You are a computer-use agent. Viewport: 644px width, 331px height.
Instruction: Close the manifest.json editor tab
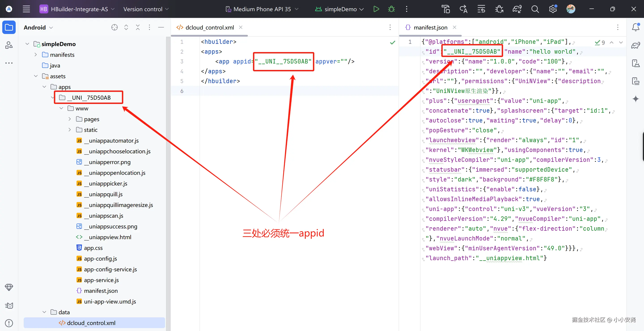[455, 27]
